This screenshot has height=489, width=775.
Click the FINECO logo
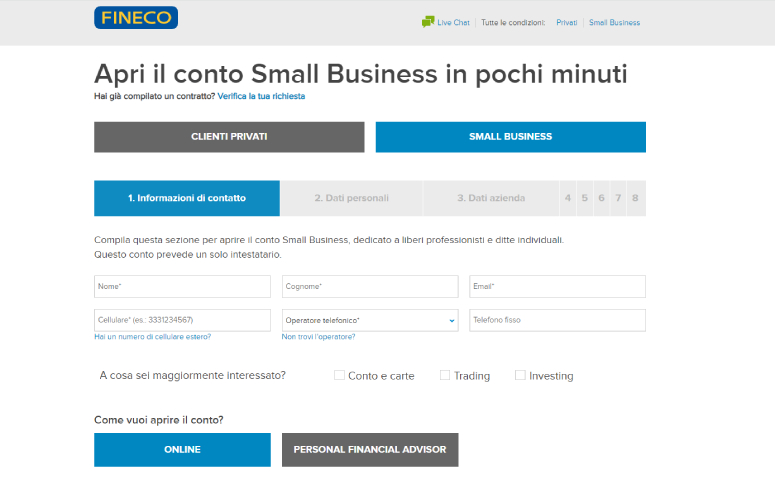pyautogui.click(x=136, y=18)
